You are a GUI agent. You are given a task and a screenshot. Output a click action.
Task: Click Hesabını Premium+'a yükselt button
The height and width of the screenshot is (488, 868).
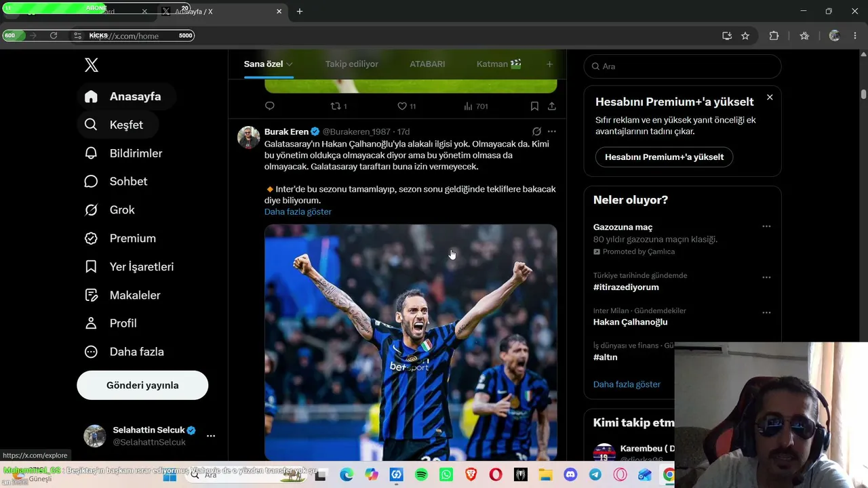coord(664,157)
